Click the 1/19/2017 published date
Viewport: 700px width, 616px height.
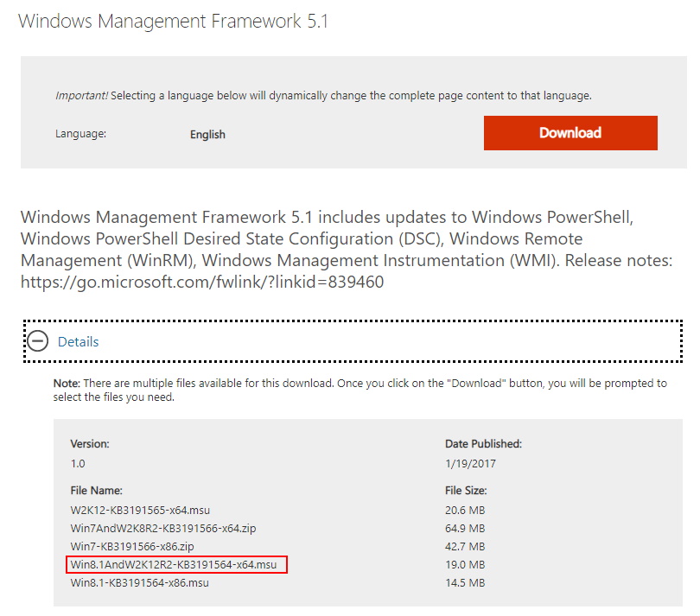click(470, 463)
